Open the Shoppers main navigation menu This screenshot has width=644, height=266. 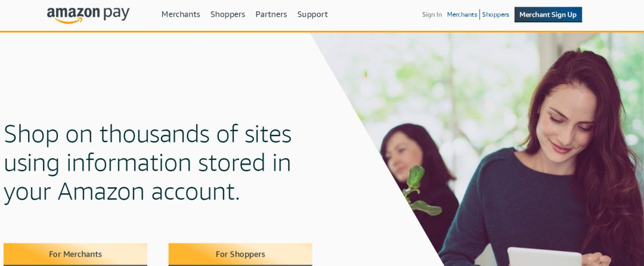coord(228,14)
